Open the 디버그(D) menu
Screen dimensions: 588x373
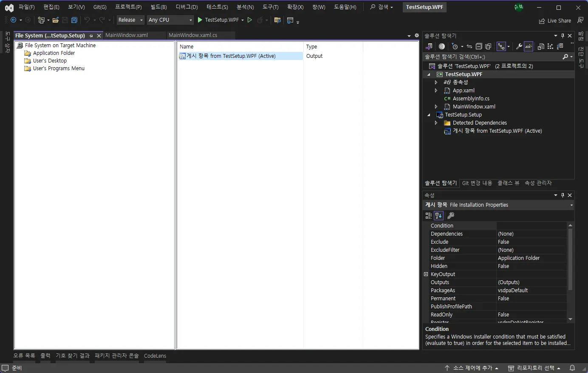pos(187,7)
